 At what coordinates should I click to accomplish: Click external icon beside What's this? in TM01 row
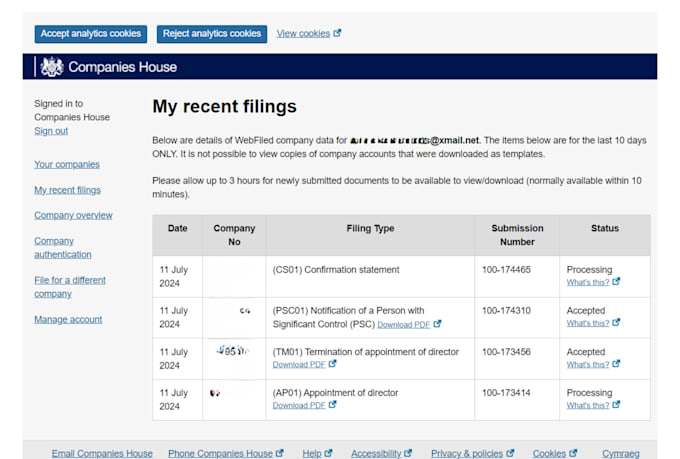[616, 364]
